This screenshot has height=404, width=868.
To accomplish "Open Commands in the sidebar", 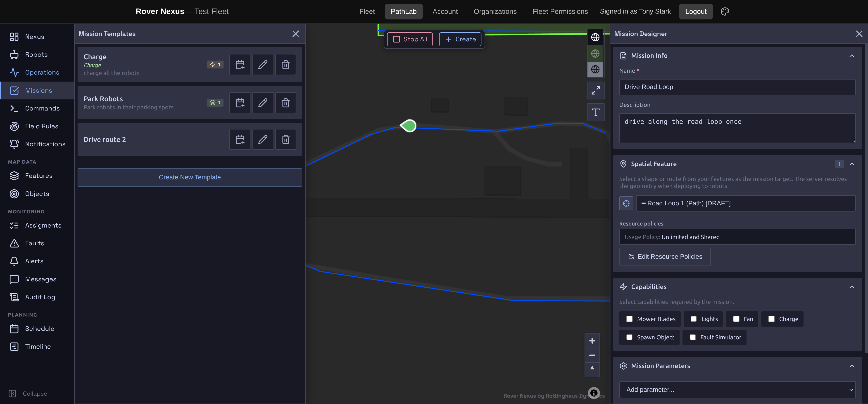I will [37, 108].
